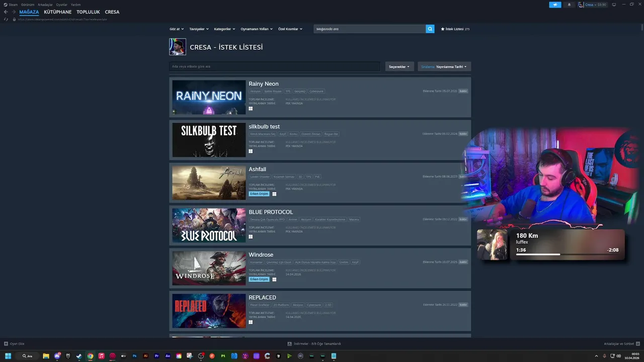Open Apple TV from the taskbar
644x362 pixels.
pyautogui.click(x=123, y=356)
